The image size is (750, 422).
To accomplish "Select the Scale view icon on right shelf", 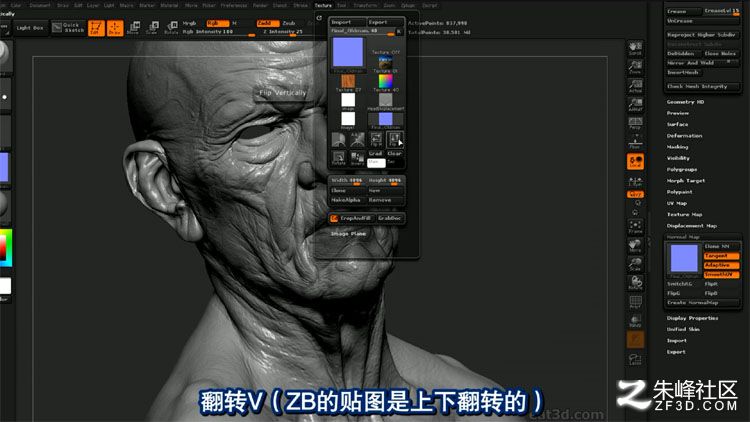I will 635,264.
